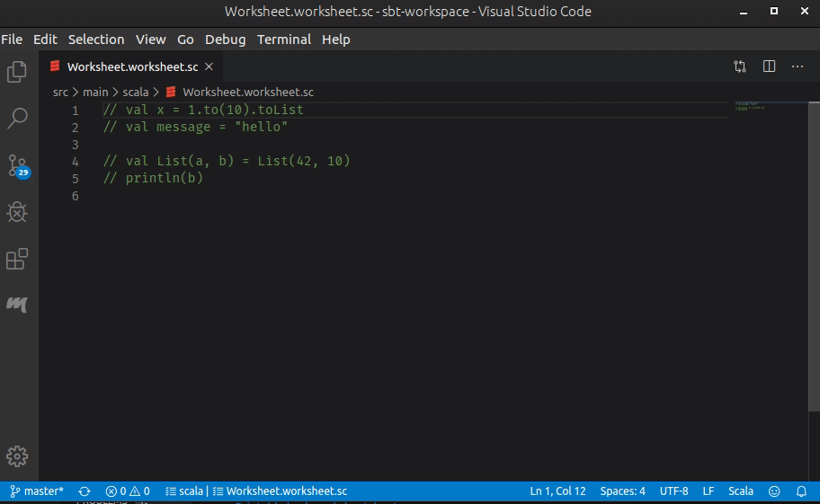Select Scala language mode
The width and height of the screenshot is (820, 504).
tap(741, 491)
